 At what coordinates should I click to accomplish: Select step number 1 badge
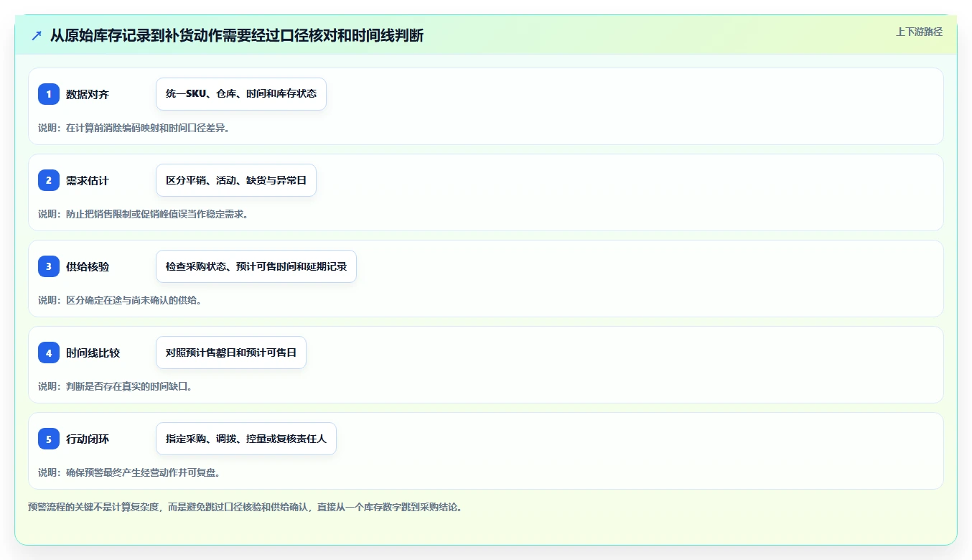(49, 94)
